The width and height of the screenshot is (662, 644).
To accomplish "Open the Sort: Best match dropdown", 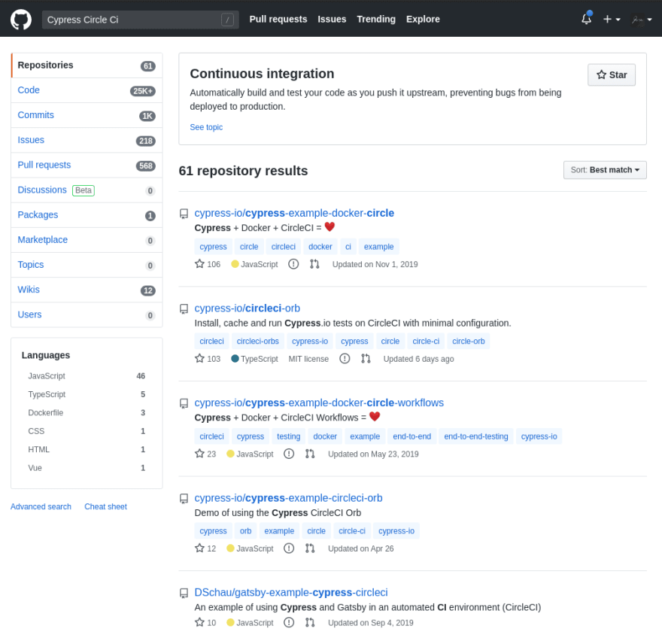I will tap(605, 170).
